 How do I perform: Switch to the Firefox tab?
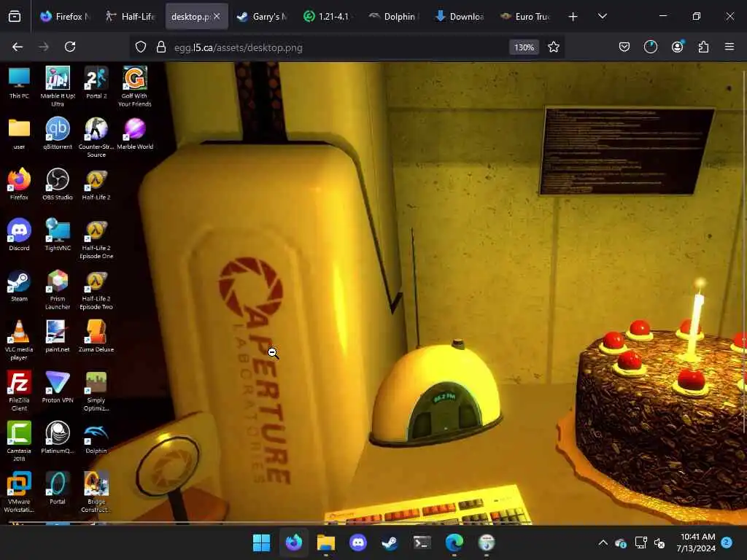click(x=65, y=17)
